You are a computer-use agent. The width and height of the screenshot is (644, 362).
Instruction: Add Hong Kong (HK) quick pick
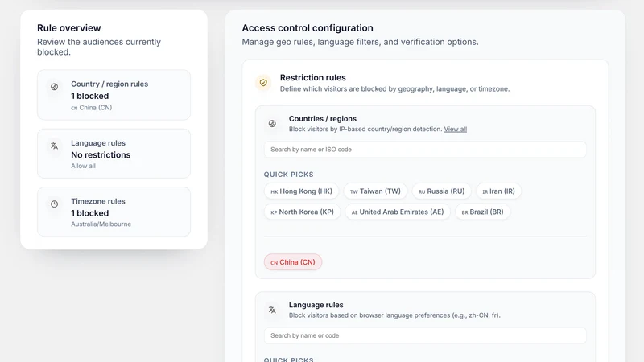tap(301, 191)
